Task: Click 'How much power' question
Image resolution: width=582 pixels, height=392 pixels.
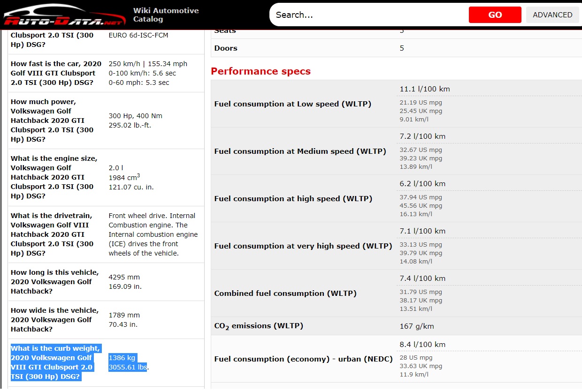Action: [x=52, y=121]
